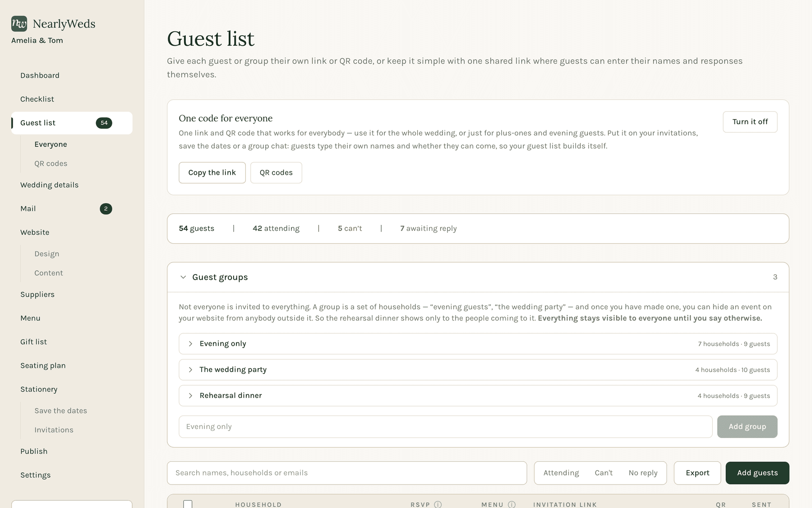The width and height of the screenshot is (812, 508).
Task: Click the 42 attending stat
Action: (276, 228)
